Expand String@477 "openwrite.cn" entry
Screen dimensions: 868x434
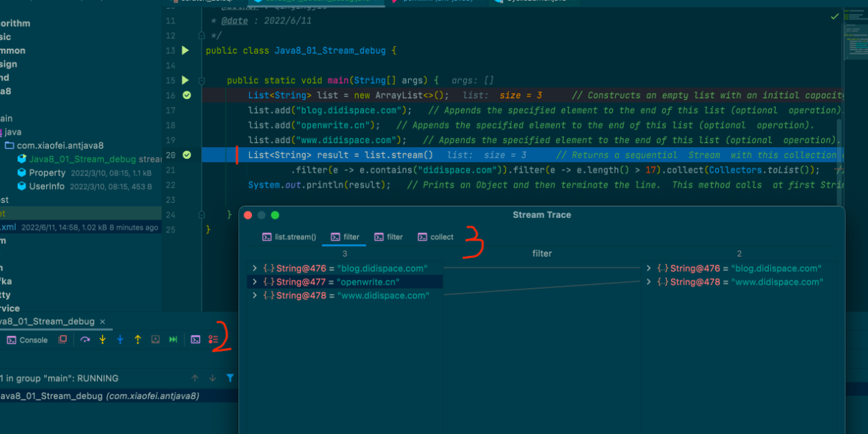[x=255, y=282]
